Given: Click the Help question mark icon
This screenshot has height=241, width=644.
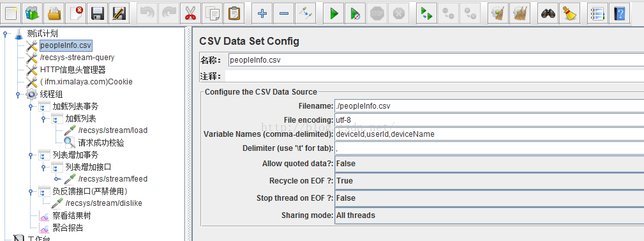Looking at the screenshot, I should coord(619,13).
